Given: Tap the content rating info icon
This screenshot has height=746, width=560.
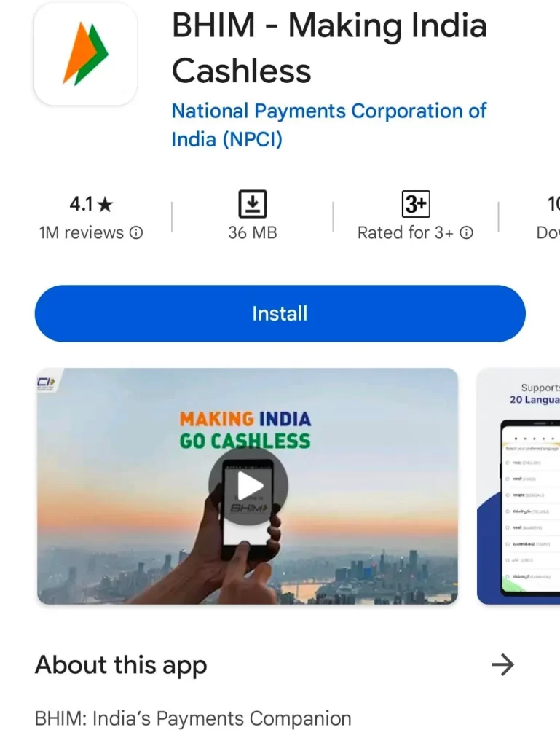Looking at the screenshot, I should [x=467, y=232].
